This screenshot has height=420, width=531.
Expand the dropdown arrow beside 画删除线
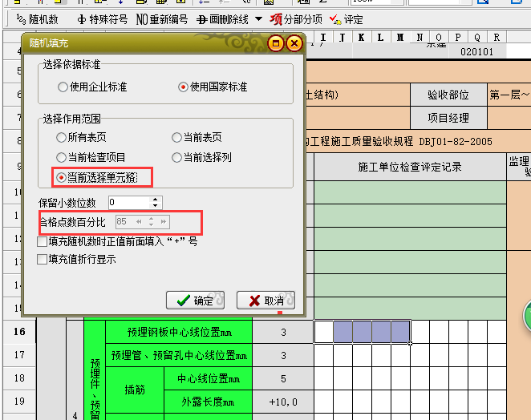(x=257, y=19)
